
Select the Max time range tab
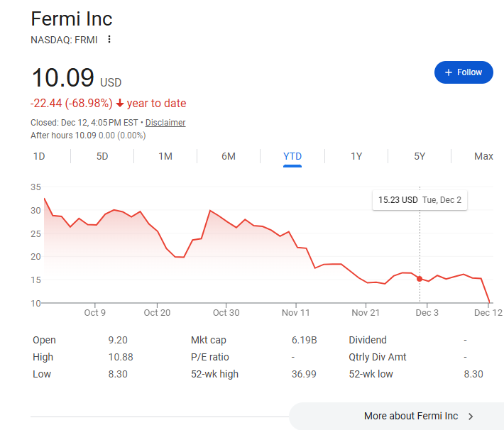pos(483,156)
